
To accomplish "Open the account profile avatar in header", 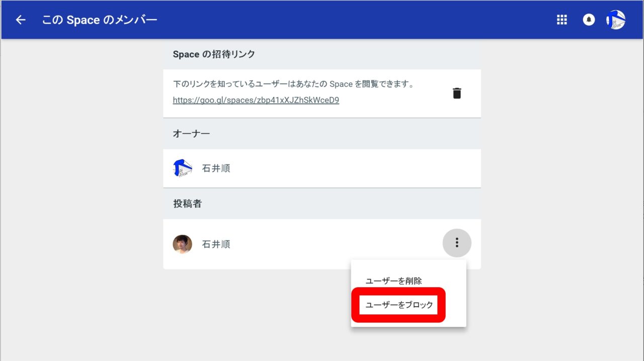I will [616, 20].
